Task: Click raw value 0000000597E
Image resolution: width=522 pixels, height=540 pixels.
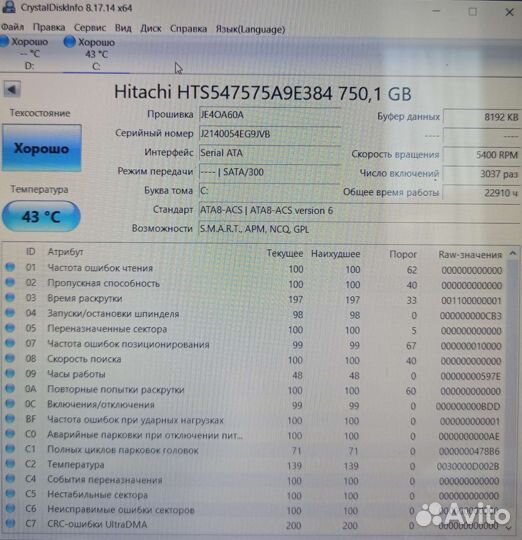Action: point(470,376)
